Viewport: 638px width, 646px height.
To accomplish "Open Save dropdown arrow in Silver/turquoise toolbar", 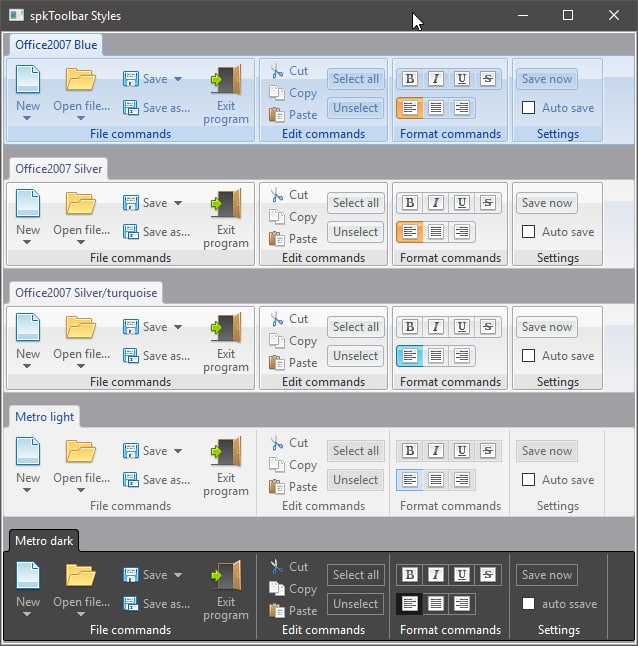I will click(178, 327).
